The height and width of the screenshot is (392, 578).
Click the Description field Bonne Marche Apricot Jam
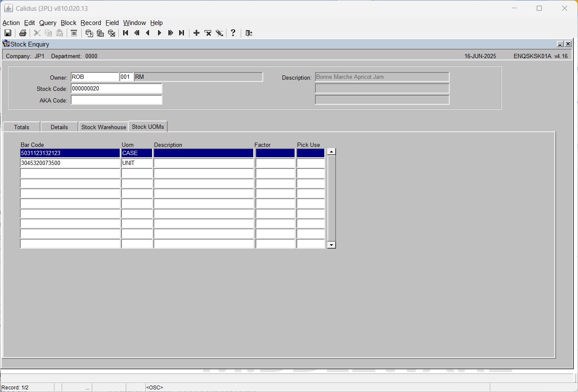coord(382,77)
